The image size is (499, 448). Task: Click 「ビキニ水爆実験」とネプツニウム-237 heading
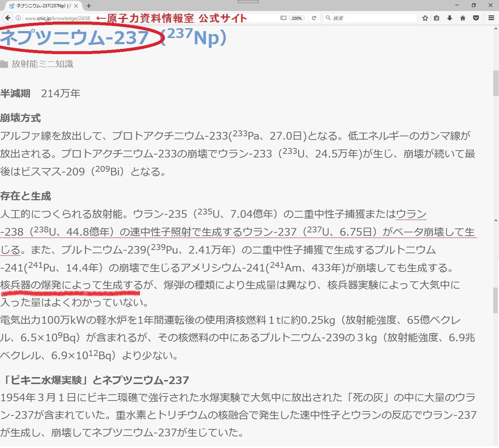point(95,380)
